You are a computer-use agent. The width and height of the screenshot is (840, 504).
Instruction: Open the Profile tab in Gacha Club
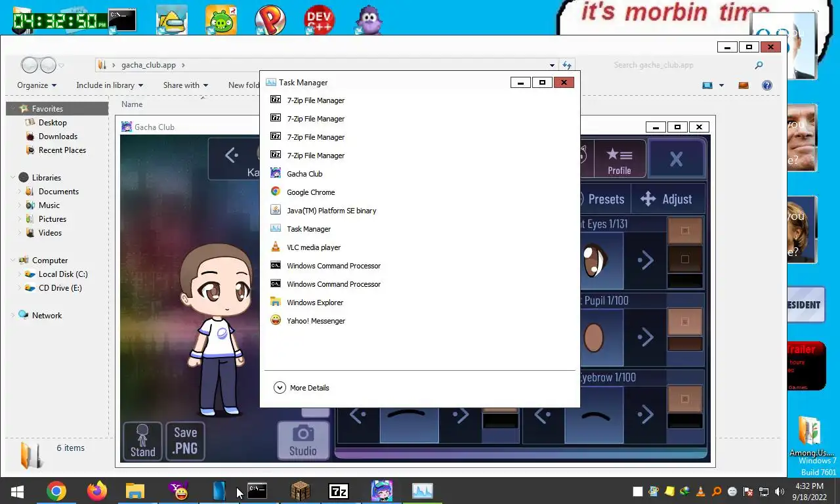click(x=619, y=159)
